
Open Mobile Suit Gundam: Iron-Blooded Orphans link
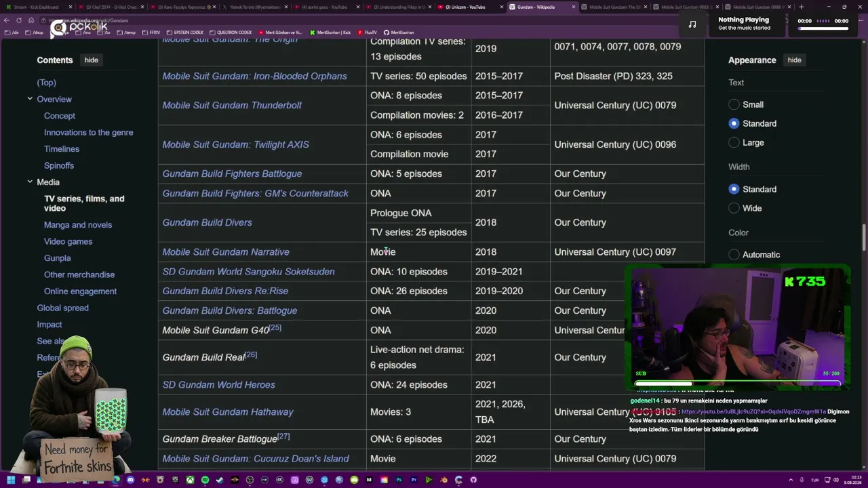254,76
